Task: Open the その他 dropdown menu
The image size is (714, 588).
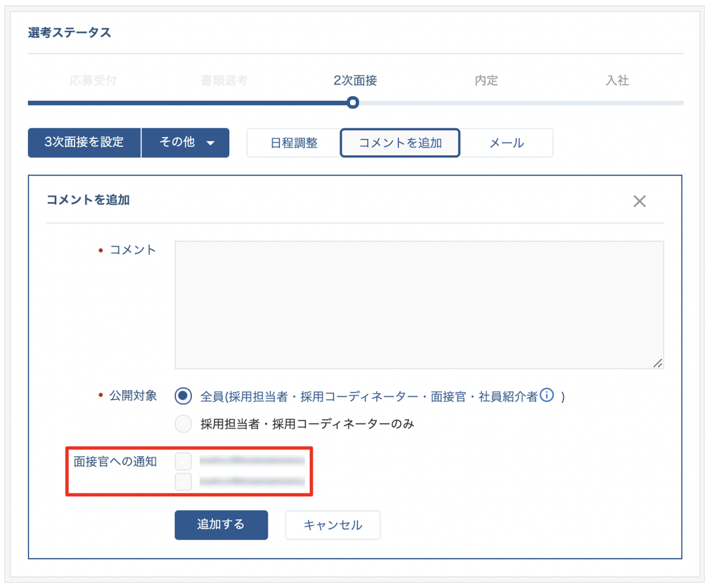Action: point(185,143)
